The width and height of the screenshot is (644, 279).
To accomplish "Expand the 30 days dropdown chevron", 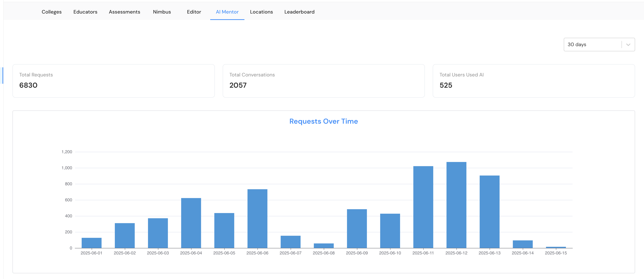I will coord(628,45).
